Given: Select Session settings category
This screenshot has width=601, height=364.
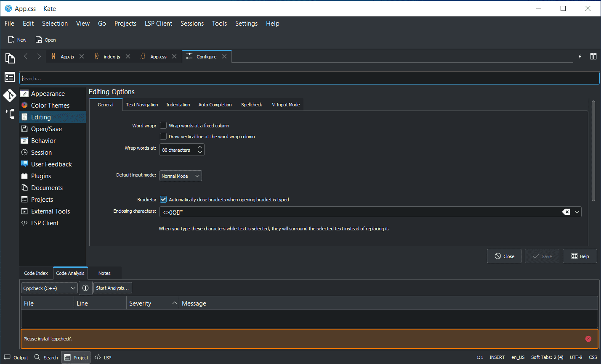Looking at the screenshot, I should (53, 153).
